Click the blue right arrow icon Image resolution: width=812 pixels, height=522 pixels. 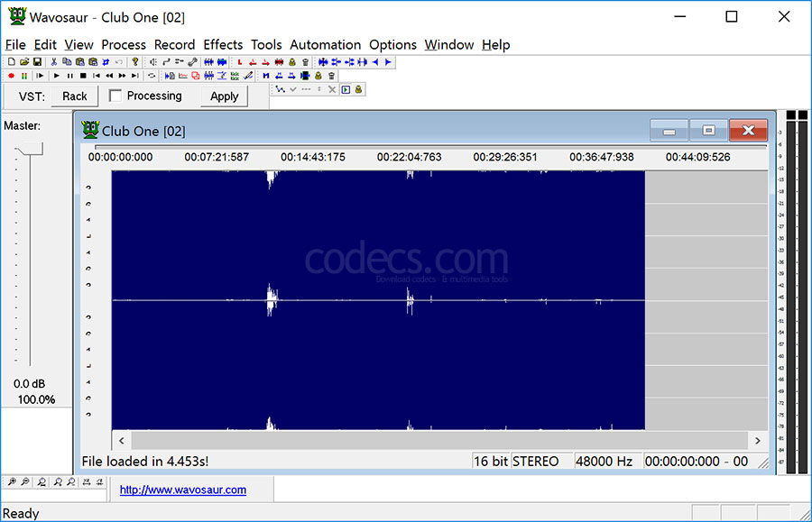point(388,62)
